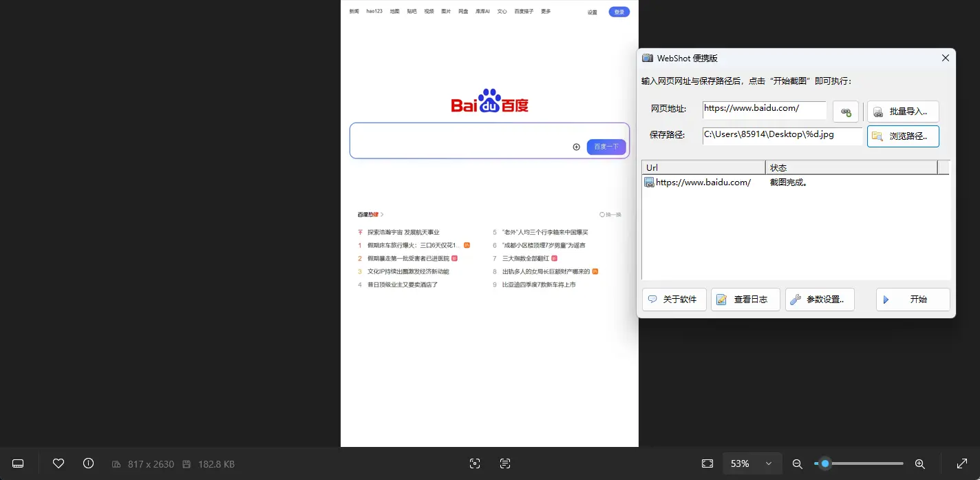Click the 截图完成。 status cell
This screenshot has width=980, height=480.
(x=789, y=182)
